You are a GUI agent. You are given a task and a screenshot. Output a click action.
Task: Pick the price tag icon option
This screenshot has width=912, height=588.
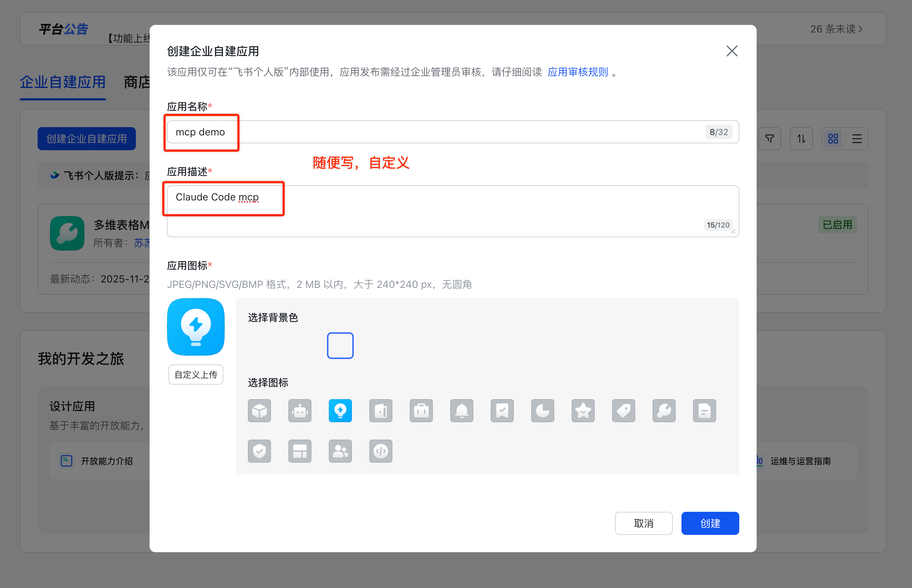(624, 411)
